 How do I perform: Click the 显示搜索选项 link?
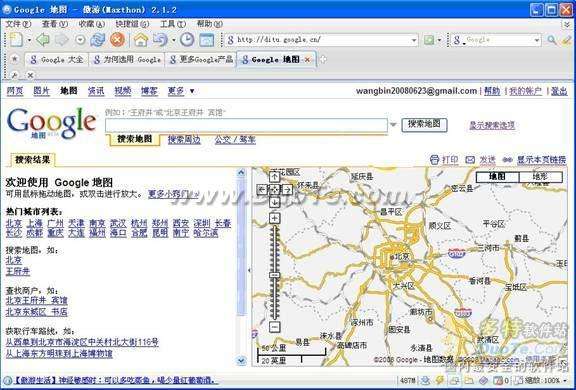(x=492, y=125)
